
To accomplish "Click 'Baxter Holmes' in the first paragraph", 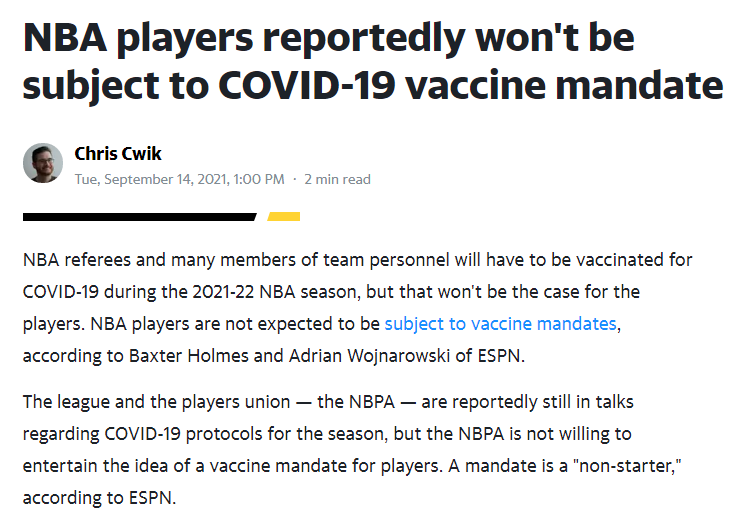I will 189,355.
